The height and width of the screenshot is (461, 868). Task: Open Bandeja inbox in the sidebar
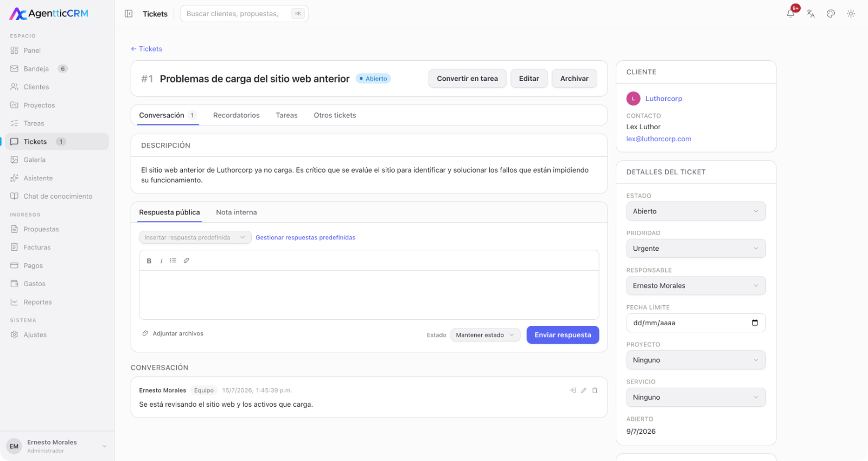[57, 69]
